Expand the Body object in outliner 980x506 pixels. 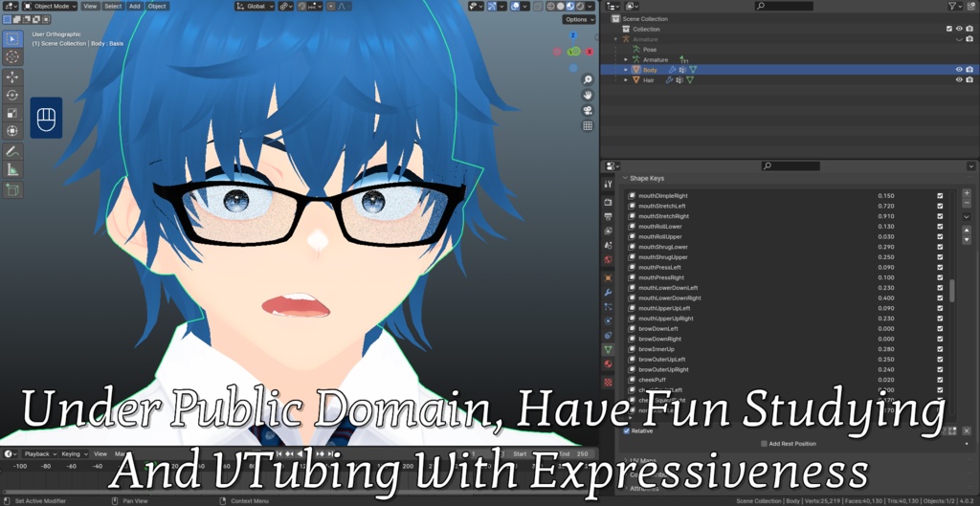pos(626,70)
